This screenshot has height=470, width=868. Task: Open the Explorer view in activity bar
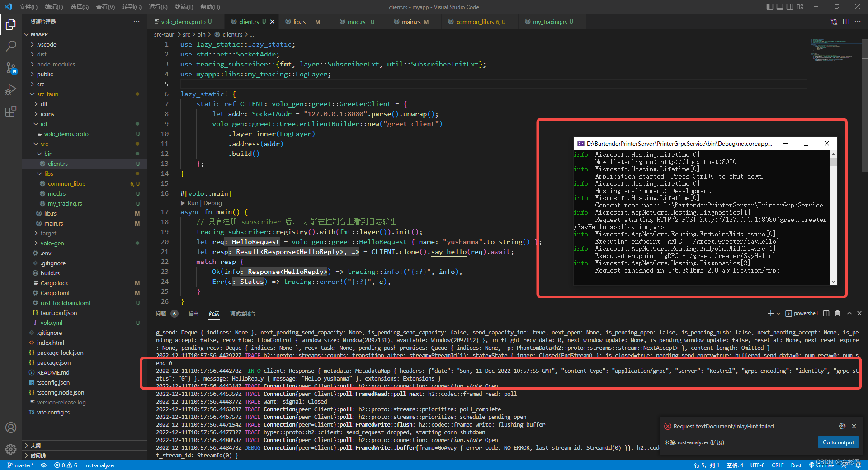[x=11, y=24]
